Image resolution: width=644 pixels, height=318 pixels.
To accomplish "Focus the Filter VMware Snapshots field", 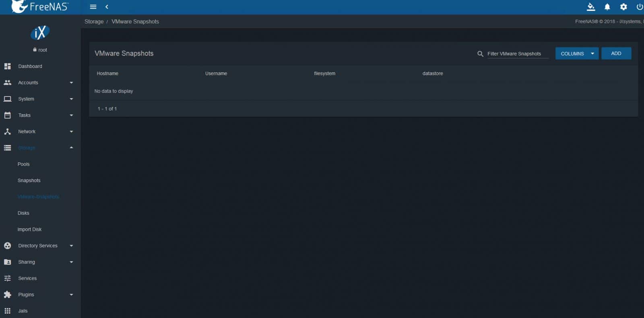I will tap(518, 53).
